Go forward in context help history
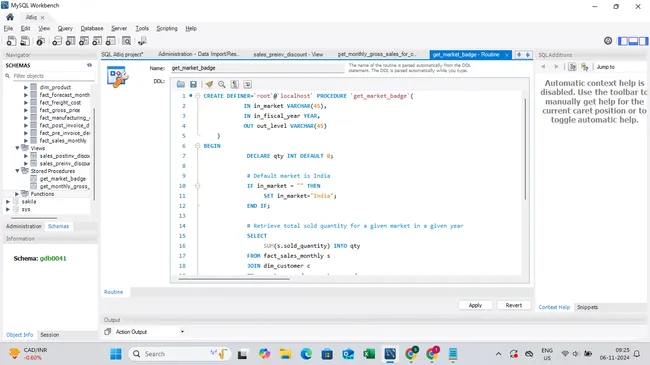This screenshot has height=365, width=650. (556, 66)
